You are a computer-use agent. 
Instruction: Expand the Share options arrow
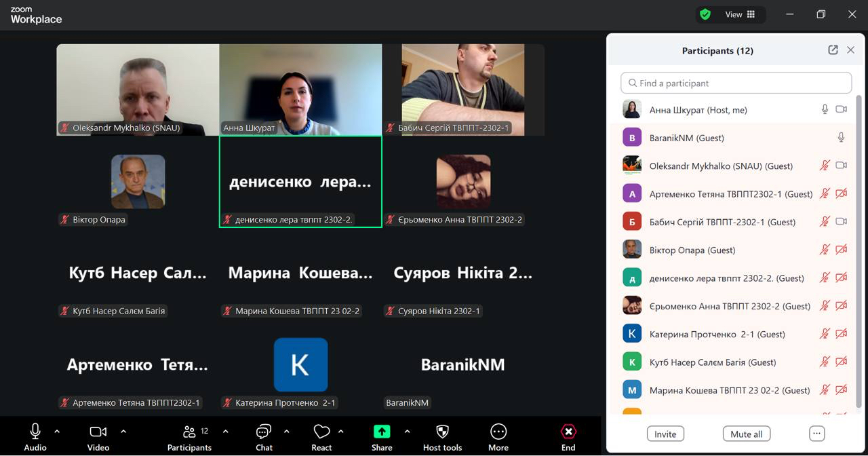point(407,432)
